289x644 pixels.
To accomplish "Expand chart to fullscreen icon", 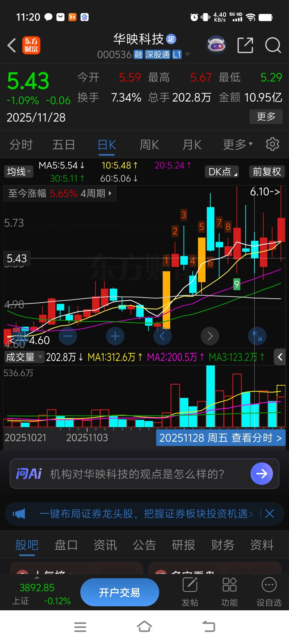I will click(x=257, y=336).
